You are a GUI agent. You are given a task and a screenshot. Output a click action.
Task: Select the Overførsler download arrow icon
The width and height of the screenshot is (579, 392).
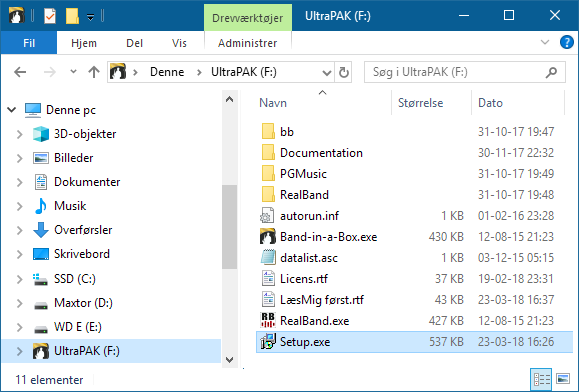point(41,230)
